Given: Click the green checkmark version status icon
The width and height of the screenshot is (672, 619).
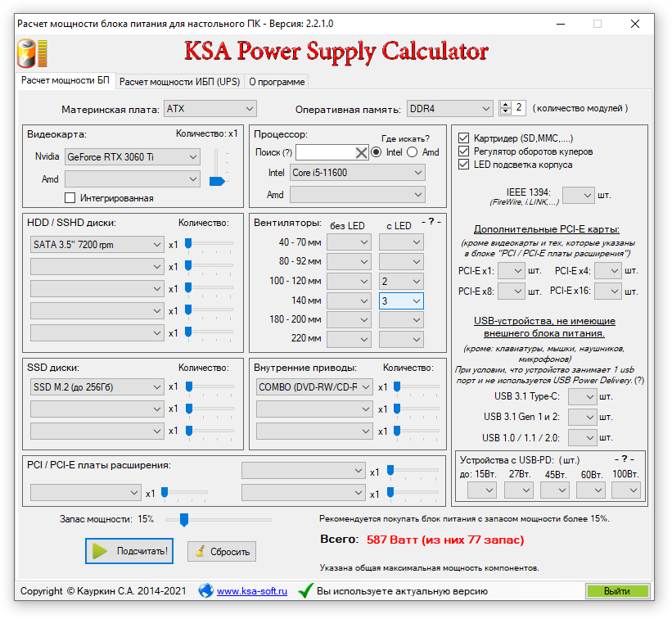Looking at the screenshot, I should coord(305,590).
